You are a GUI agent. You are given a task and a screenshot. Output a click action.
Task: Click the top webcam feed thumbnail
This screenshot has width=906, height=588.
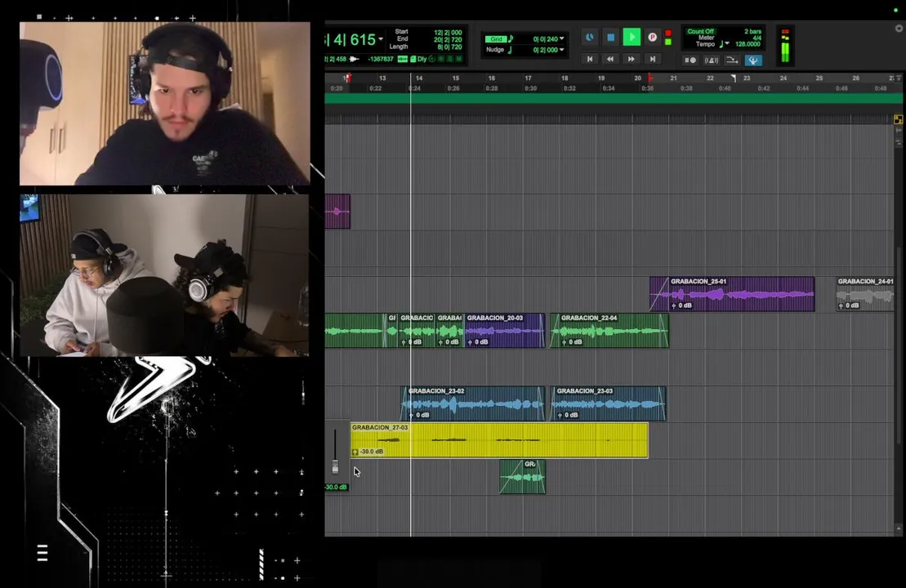pos(165,104)
